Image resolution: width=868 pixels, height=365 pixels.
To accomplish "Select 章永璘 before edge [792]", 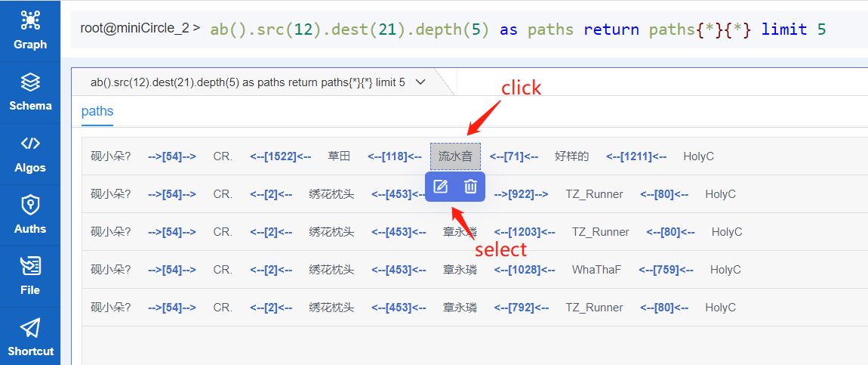I will [460, 307].
